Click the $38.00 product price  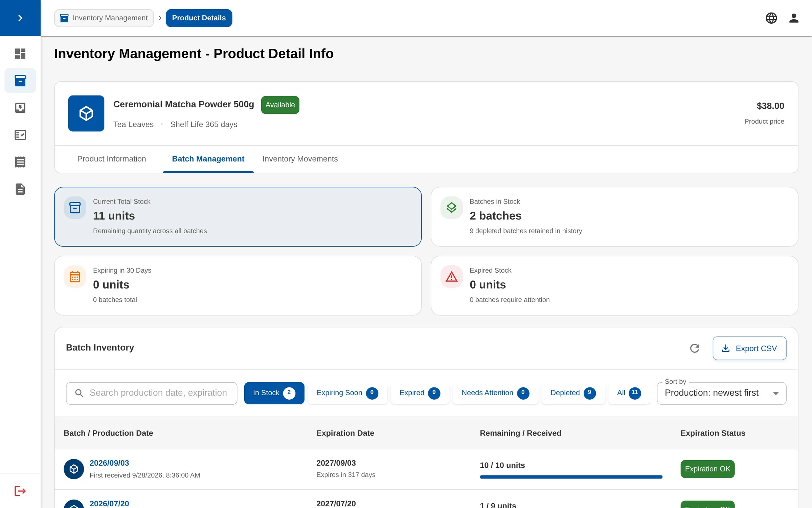pyautogui.click(x=770, y=106)
